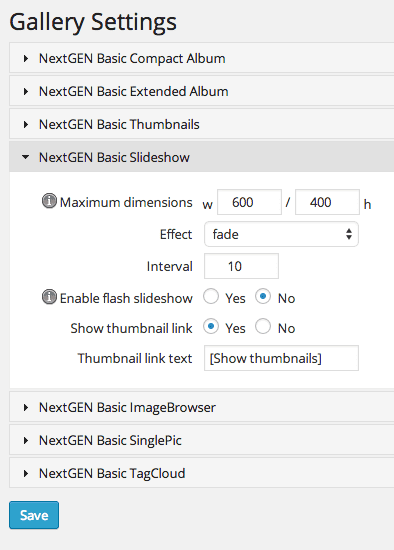Select Yes for Show thumbnail link
Image resolution: width=394 pixels, height=550 pixels.
211,327
